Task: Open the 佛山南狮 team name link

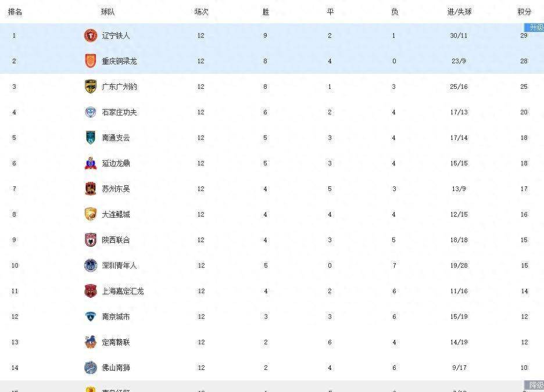Action: (116, 368)
